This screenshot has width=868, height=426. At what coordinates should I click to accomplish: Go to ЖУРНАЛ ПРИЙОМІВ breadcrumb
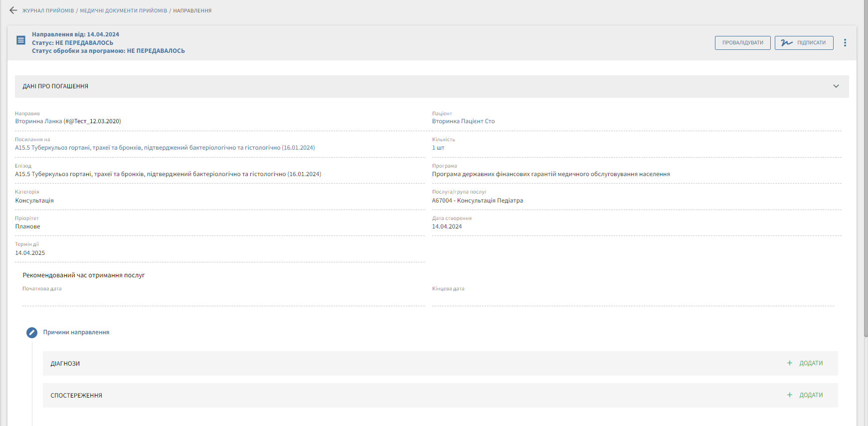point(48,10)
